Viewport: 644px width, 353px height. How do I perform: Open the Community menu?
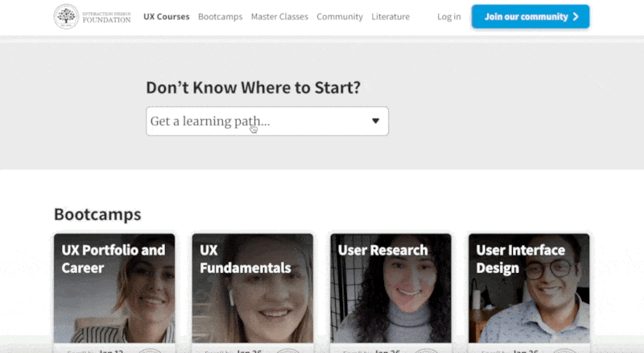click(340, 17)
